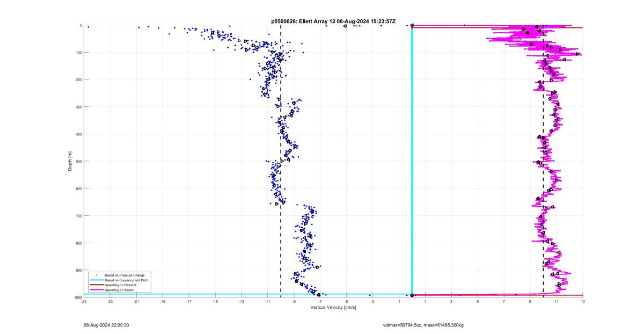This screenshot has width=644, height=334.
Task: Click x-axis tick label "-9"
Action: (x=294, y=301)
